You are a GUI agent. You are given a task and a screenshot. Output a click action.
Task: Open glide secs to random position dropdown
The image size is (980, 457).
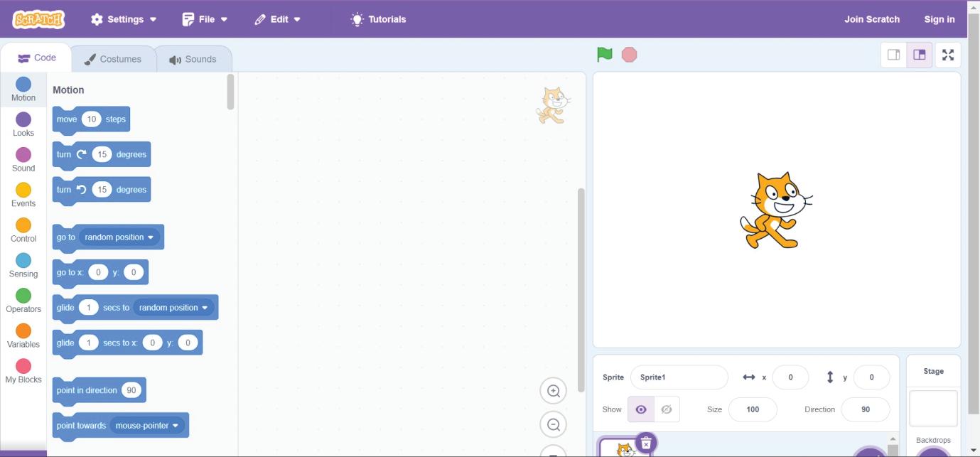[173, 308]
